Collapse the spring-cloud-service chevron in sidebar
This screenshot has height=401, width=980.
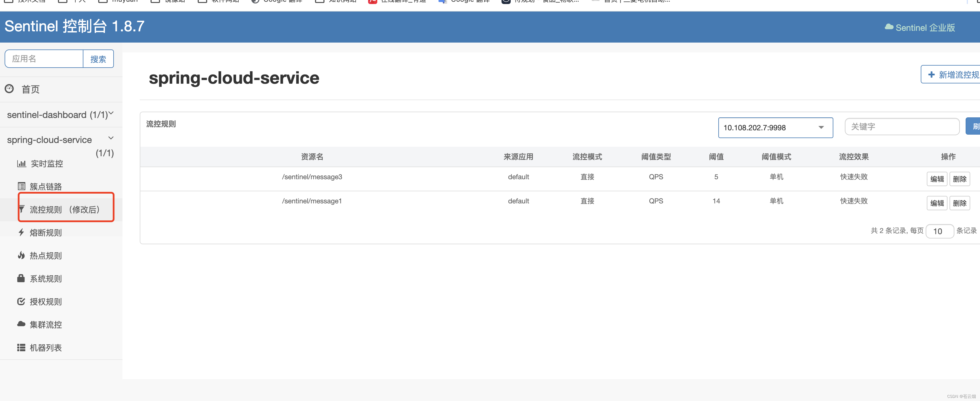point(111,138)
